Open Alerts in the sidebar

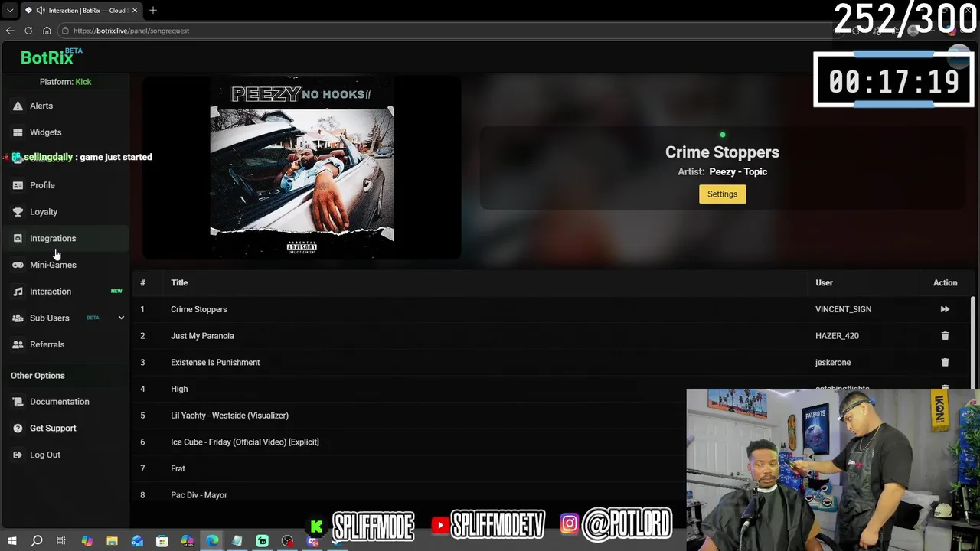tap(41, 106)
